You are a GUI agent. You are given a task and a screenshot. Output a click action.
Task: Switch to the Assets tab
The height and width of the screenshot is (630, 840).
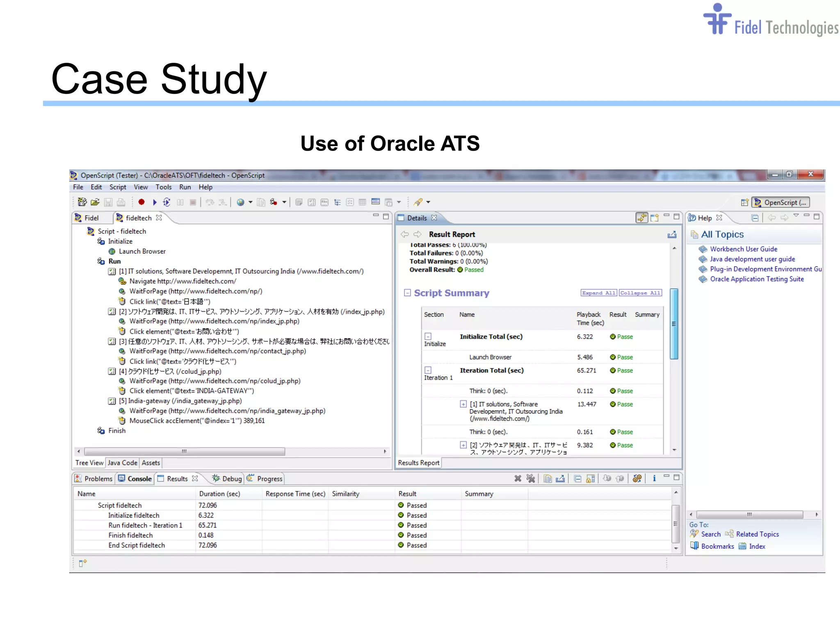point(151,463)
